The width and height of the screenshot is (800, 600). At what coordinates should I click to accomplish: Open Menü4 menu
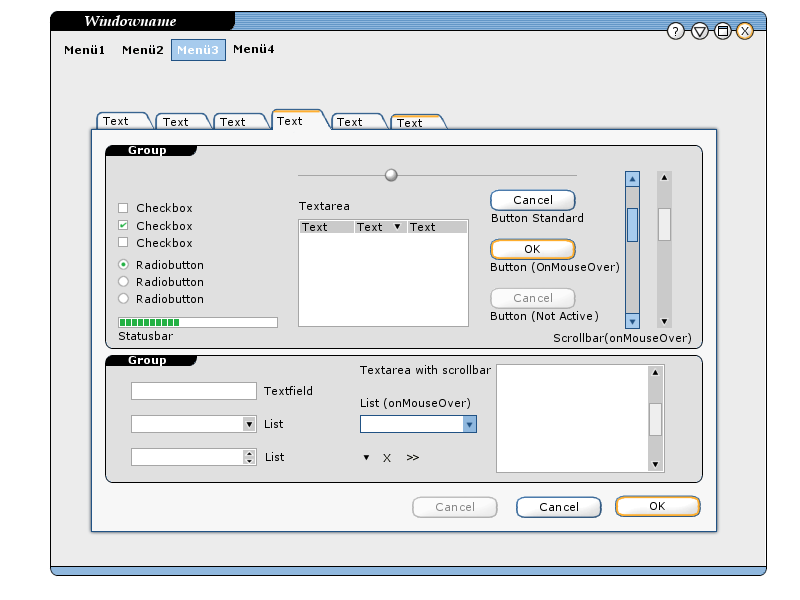(254, 49)
